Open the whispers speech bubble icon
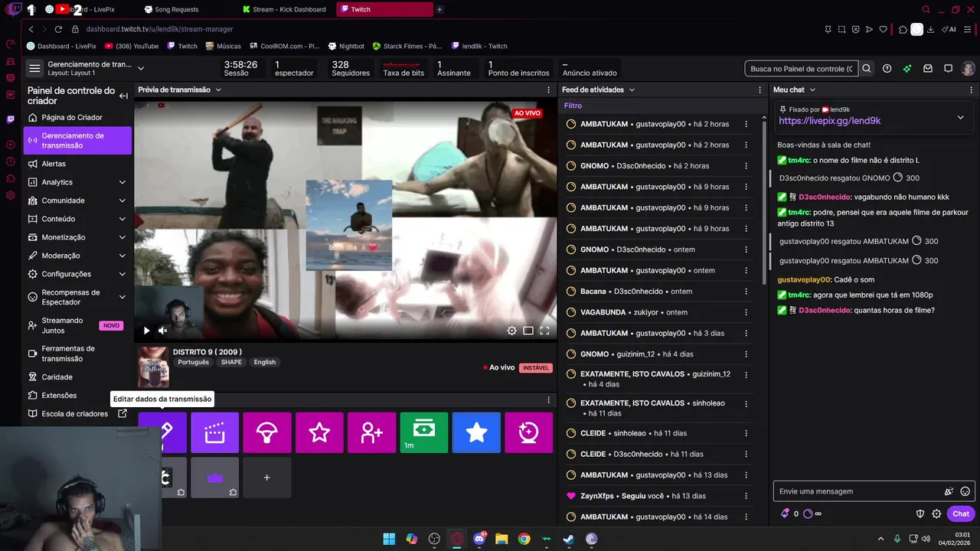This screenshot has height=551, width=980. click(948, 69)
